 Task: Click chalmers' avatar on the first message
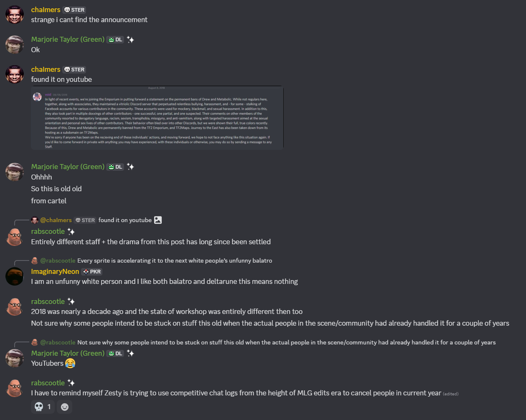point(15,15)
